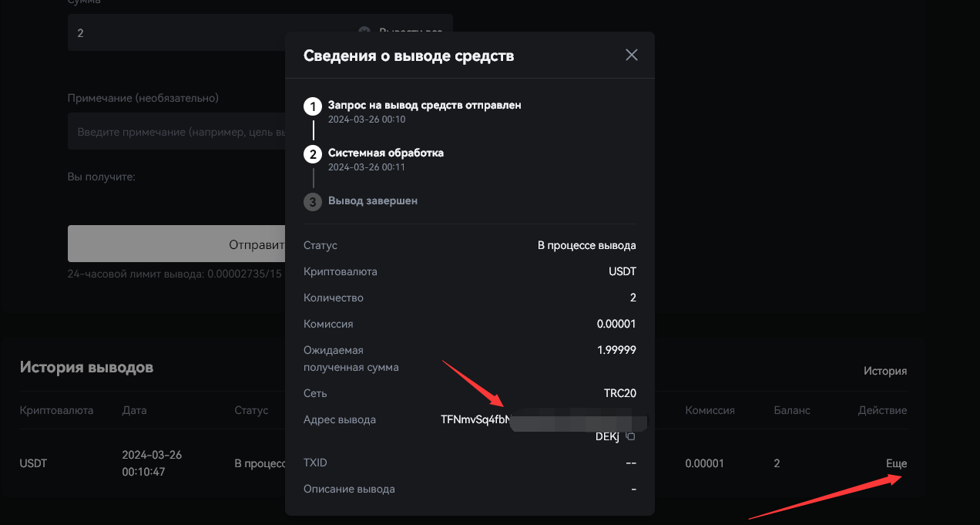This screenshot has height=525, width=980.
Task: Click the Баланс column header
Action: coord(792,410)
